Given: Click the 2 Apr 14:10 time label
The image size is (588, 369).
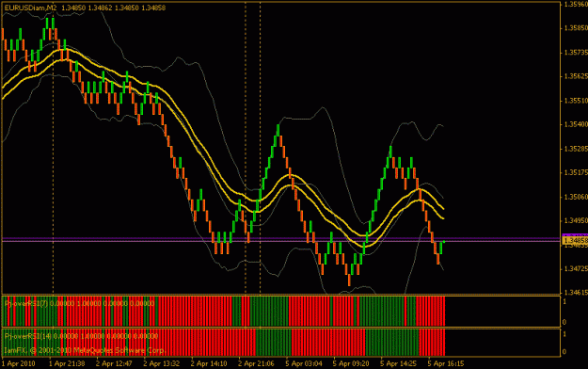Looking at the screenshot, I should tap(209, 363).
